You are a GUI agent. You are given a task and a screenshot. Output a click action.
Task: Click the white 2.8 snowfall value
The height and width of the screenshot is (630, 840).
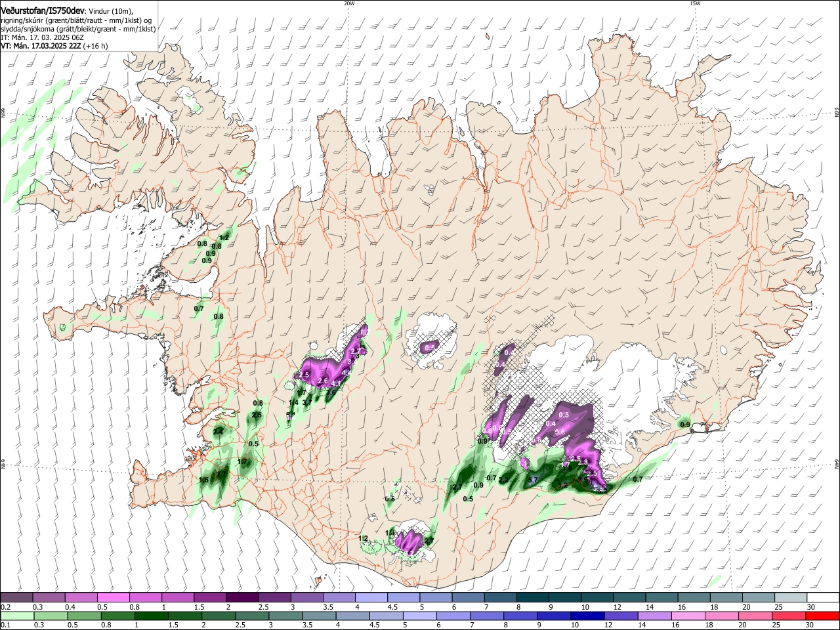click(x=584, y=462)
